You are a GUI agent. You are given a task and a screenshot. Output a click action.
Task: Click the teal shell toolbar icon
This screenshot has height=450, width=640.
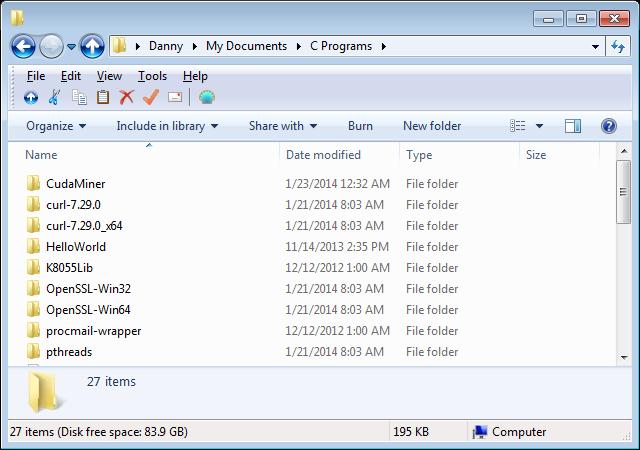click(x=207, y=97)
